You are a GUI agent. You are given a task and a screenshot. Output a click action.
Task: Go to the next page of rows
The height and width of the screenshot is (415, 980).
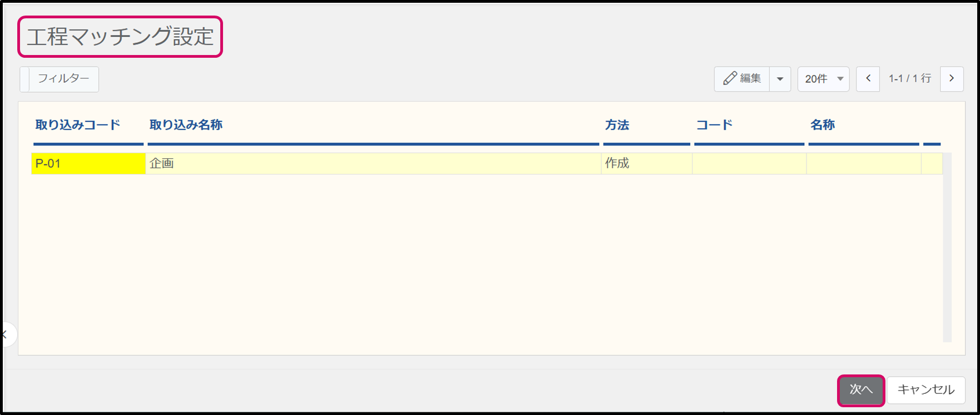point(952,79)
